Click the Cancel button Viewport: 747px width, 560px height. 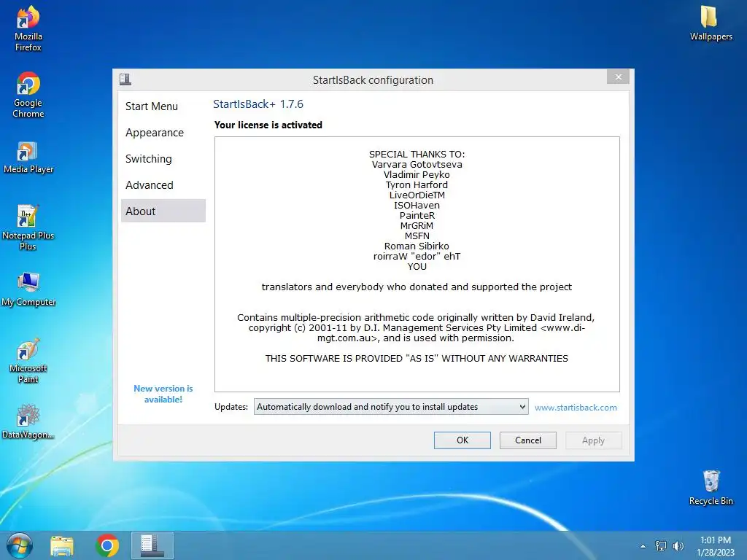528,440
